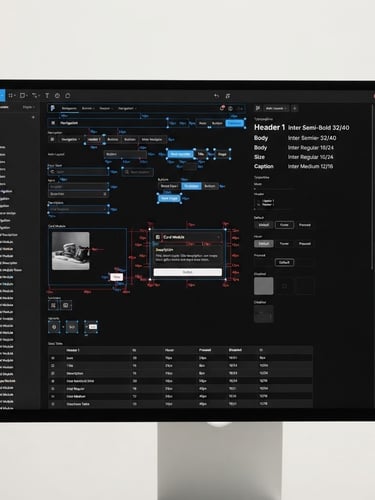Click the standalone blue button below the Buttons group
Image resolution: width=375 pixels, height=500 pixels.
169,198
